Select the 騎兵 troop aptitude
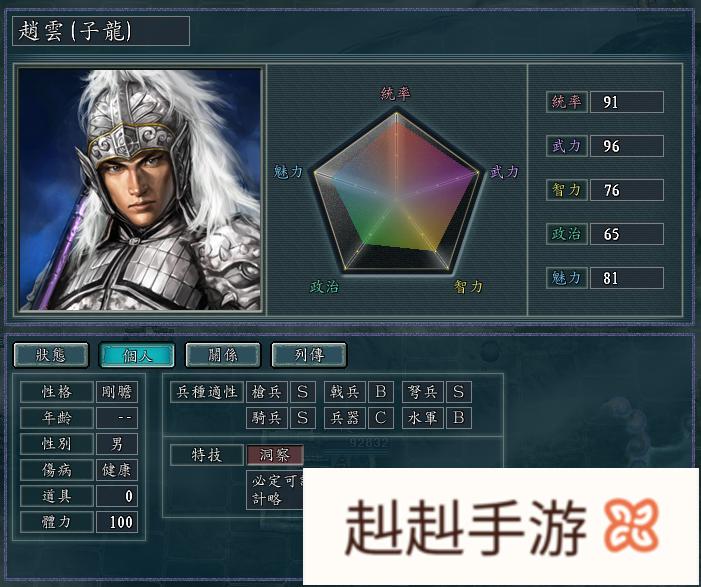Screen dimensions: 701x587 [266, 418]
